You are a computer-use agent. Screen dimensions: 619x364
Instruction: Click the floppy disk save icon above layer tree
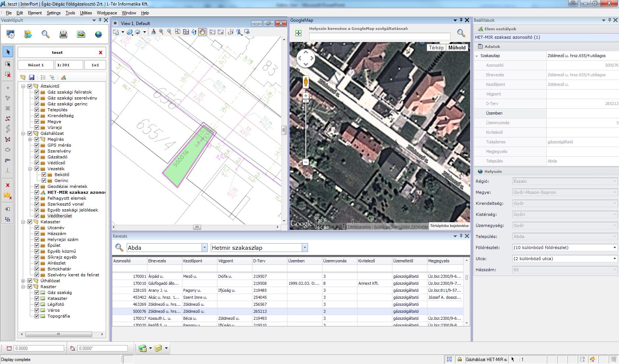coord(32,77)
